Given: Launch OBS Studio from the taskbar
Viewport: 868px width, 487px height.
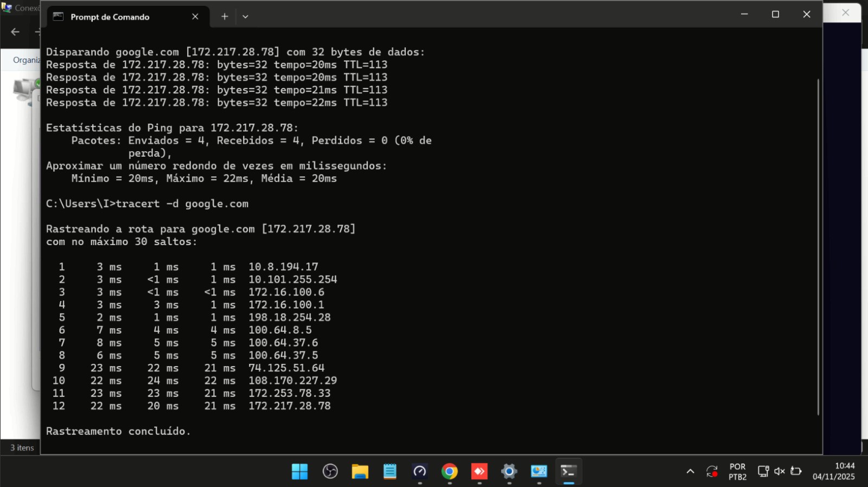Looking at the screenshot, I should click(x=330, y=471).
